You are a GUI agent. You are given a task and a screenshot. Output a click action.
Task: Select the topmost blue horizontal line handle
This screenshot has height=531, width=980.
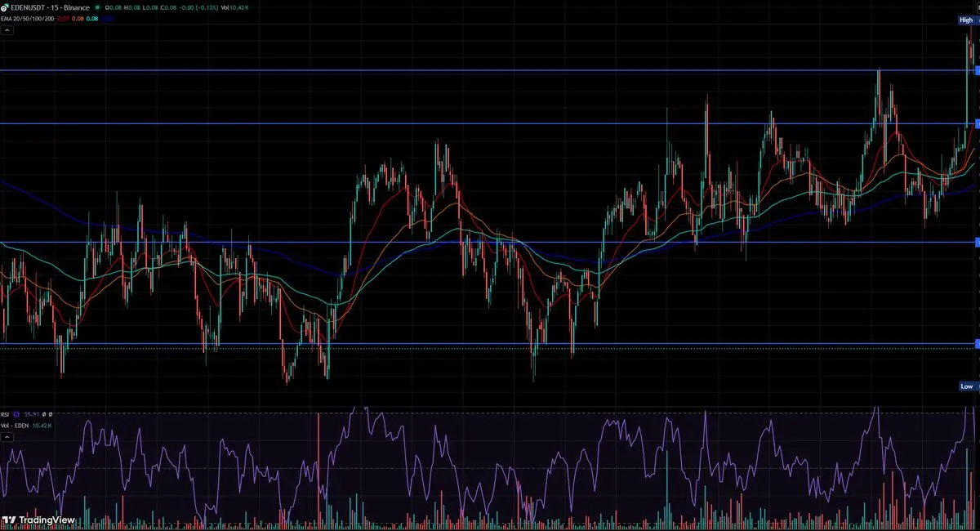(x=978, y=71)
